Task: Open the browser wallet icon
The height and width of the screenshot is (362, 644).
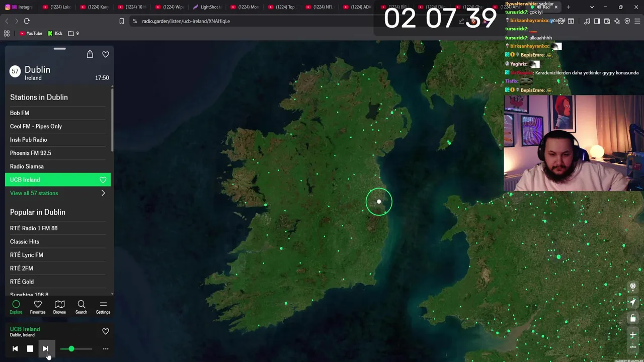Action: (x=607, y=21)
